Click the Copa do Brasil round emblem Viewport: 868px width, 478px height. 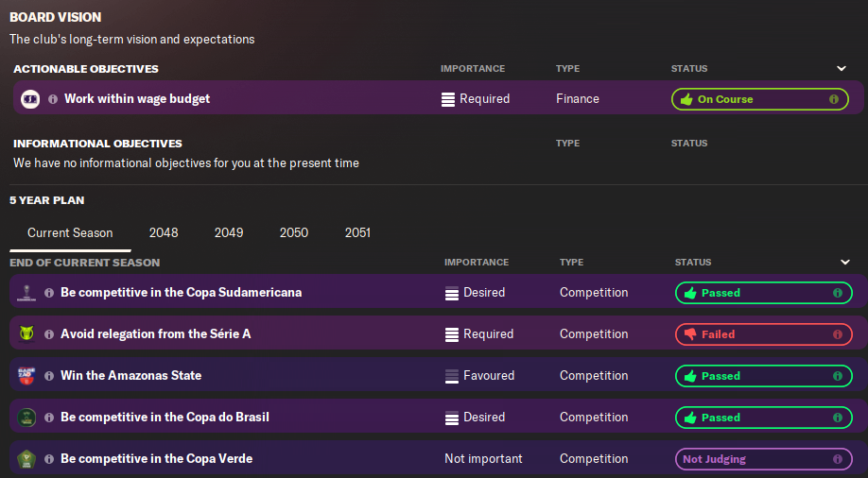(26, 418)
